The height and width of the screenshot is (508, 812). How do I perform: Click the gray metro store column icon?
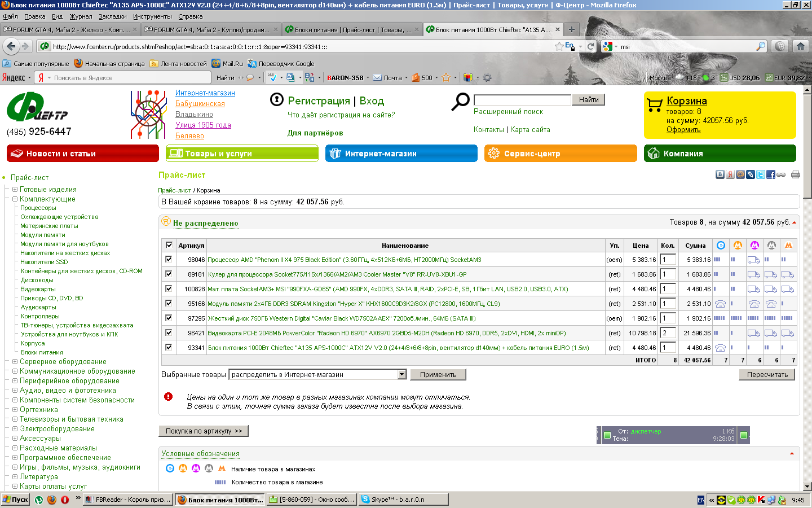pyautogui.click(x=771, y=245)
